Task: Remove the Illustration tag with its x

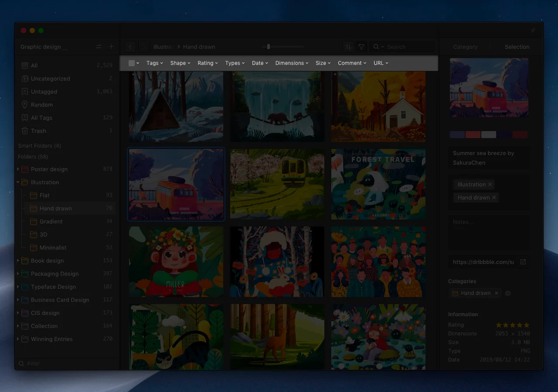Action: tap(490, 185)
